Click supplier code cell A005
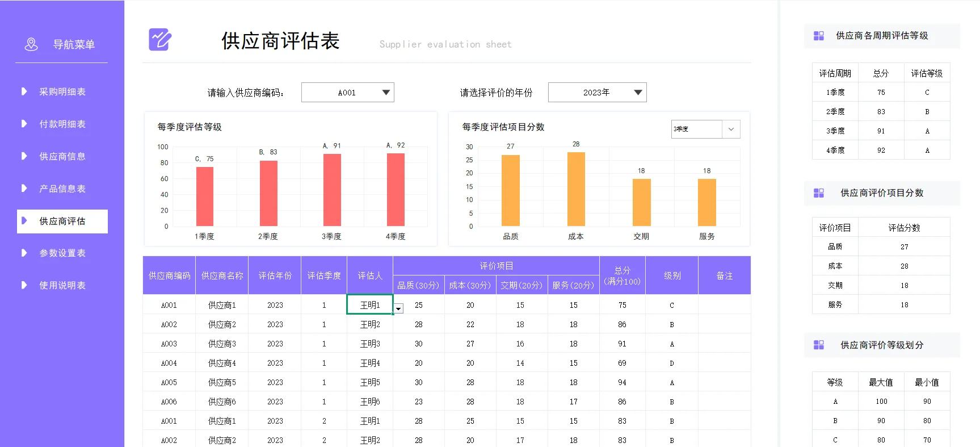 [169, 382]
